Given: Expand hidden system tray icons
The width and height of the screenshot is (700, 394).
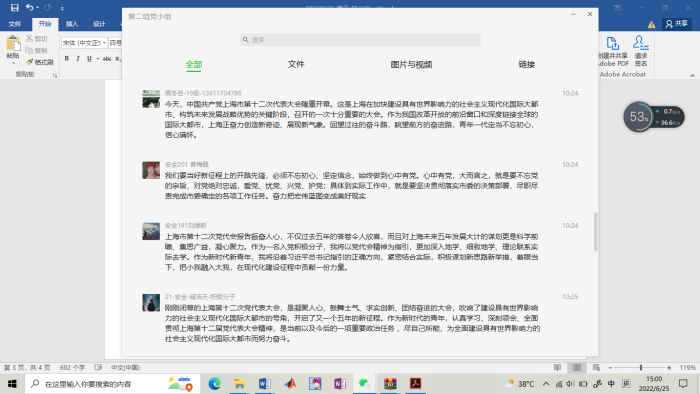Looking at the screenshot, I should coord(546,383).
